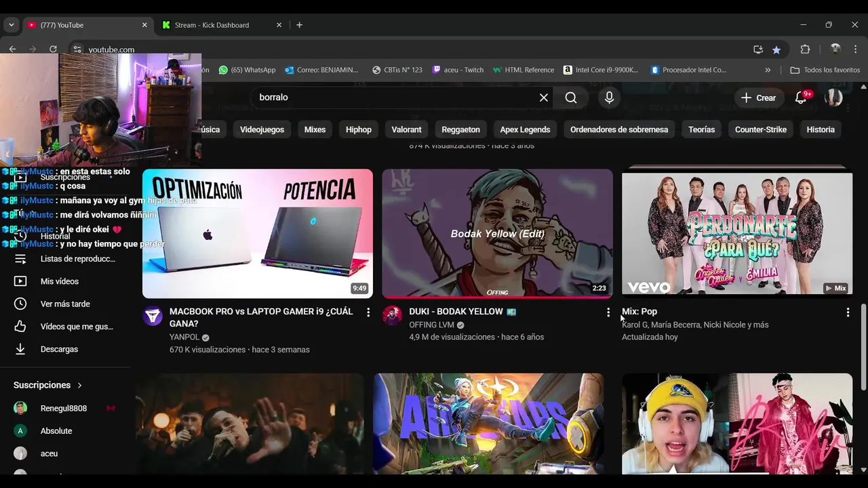Go back with the browser back arrow
This screenshot has width=868, height=488.
[x=12, y=49]
